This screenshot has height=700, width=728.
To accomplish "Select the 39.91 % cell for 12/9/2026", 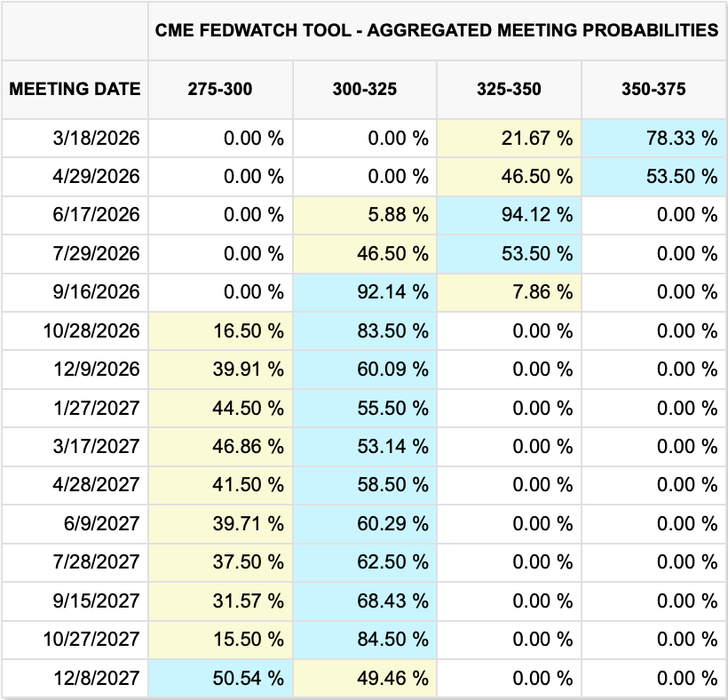I will (x=220, y=370).
